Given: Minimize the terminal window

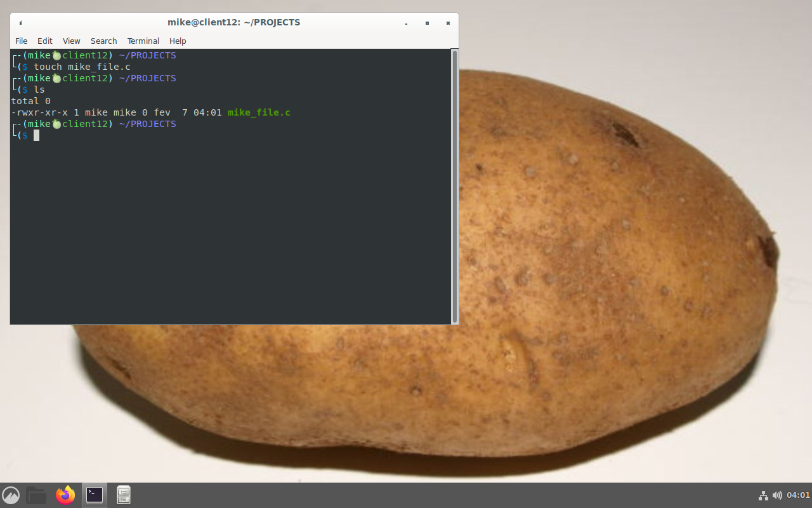Looking at the screenshot, I should pyautogui.click(x=407, y=23).
